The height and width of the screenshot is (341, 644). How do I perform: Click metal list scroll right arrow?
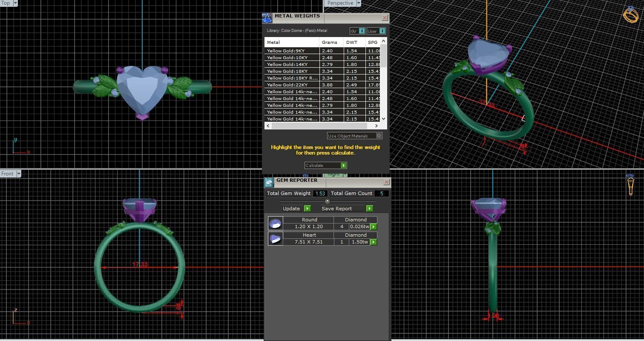pos(376,126)
